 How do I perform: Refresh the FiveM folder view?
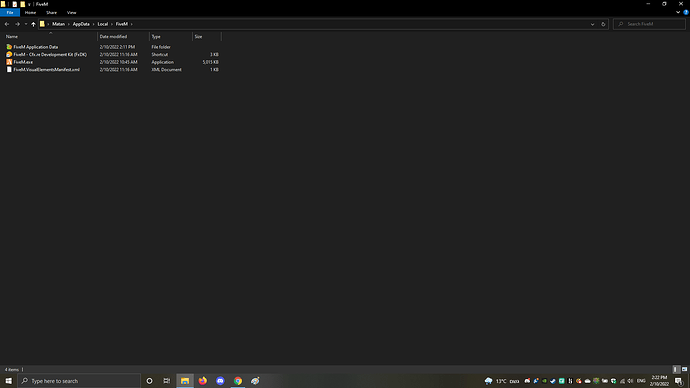[x=603, y=24]
